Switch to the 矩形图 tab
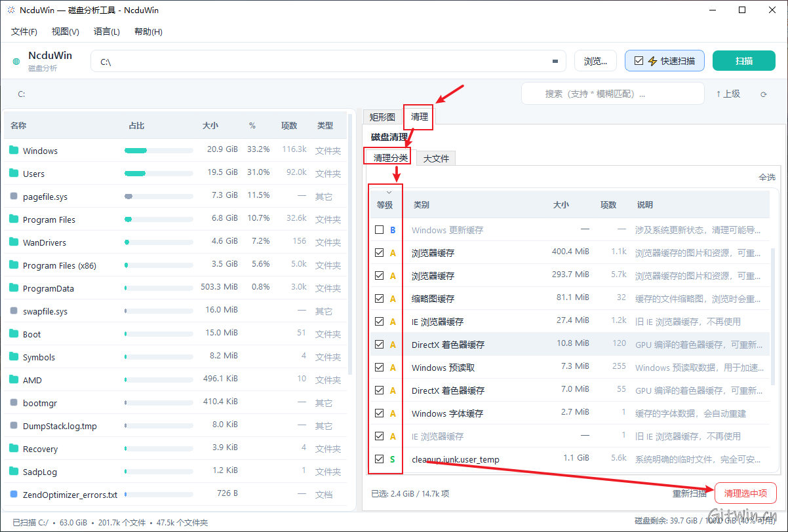This screenshot has width=788, height=532. coord(382,117)
